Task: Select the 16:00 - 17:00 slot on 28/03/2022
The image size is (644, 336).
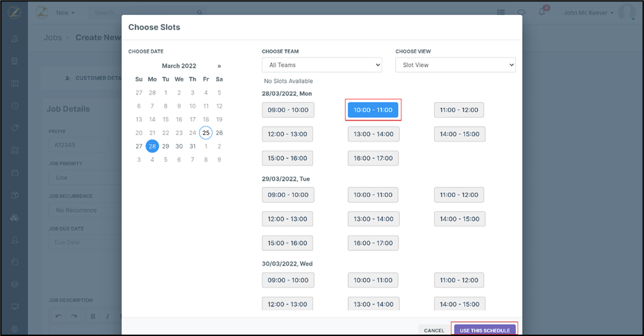Action: click(x=373, y=158)
